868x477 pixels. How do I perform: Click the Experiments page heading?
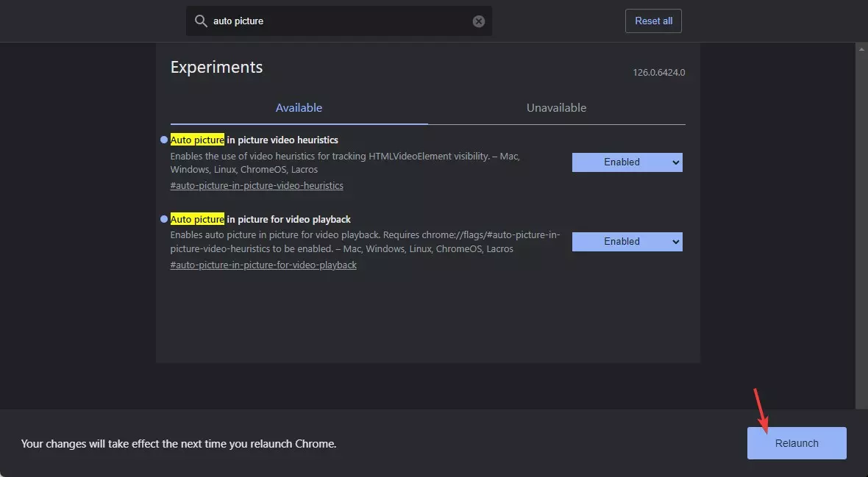click(216, 67)
